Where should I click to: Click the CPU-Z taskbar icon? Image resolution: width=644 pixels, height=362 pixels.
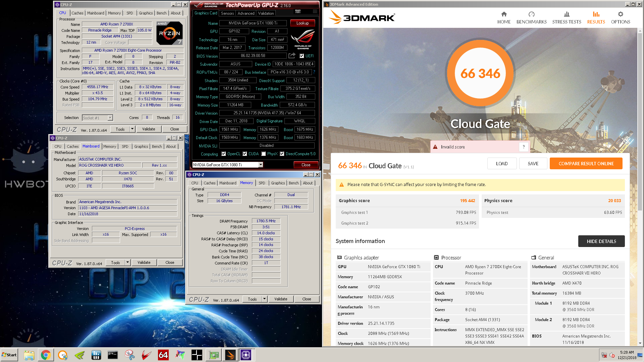coord(246,355)
